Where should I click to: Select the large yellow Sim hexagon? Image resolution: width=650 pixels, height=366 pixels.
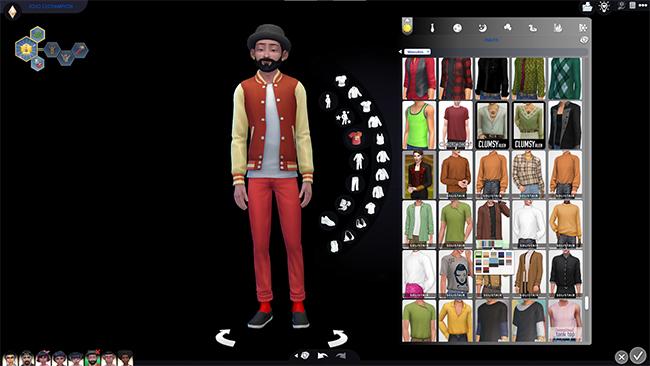click(26, 49)
